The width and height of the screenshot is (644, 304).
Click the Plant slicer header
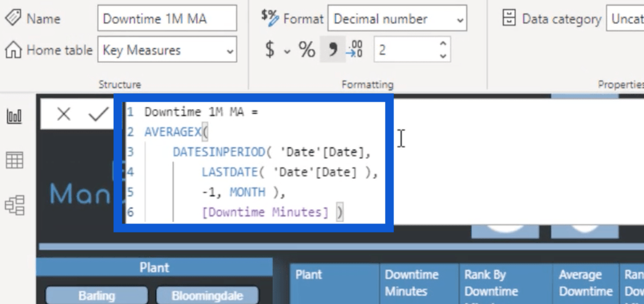154,267
